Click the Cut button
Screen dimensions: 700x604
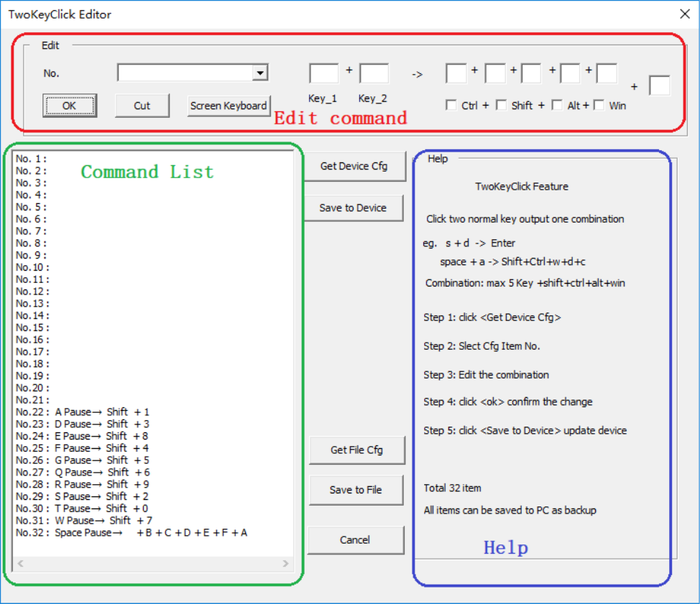tap(142, 106)
